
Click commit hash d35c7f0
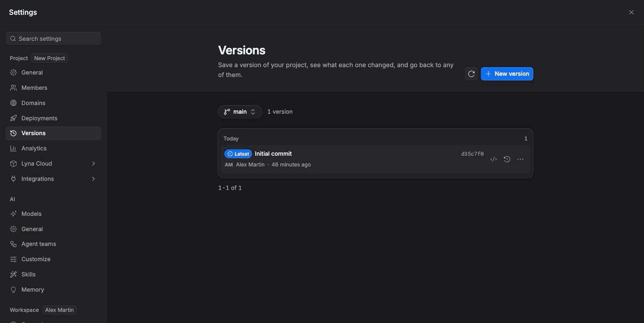point(472,154)
